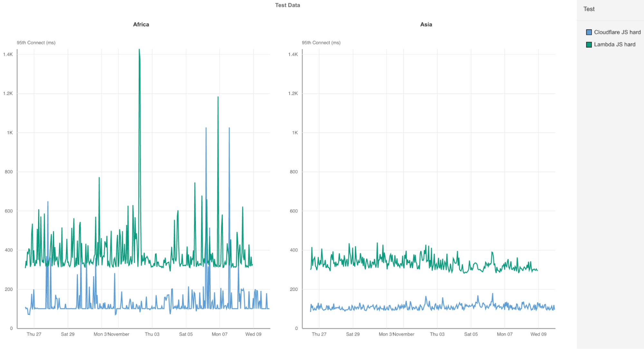Click the Sat 05 tick on Asia chart
This screenshot has width=644, height=349.
(x=471, y=334)
